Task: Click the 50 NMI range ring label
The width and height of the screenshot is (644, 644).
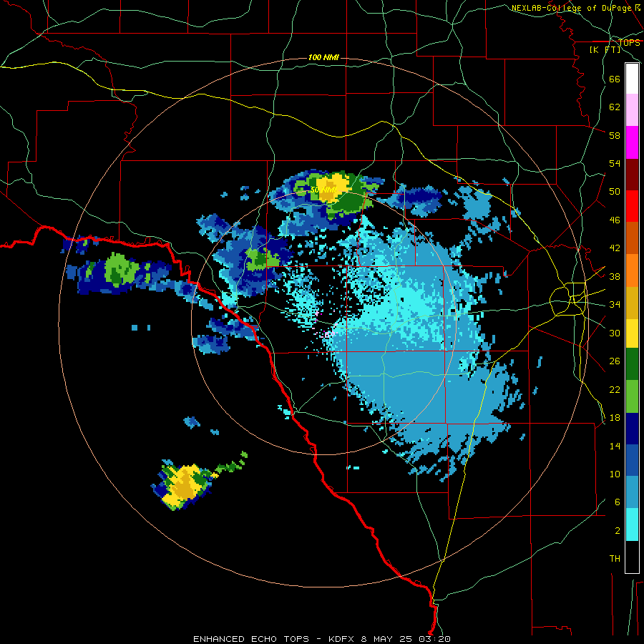Action: click(323, 190)
